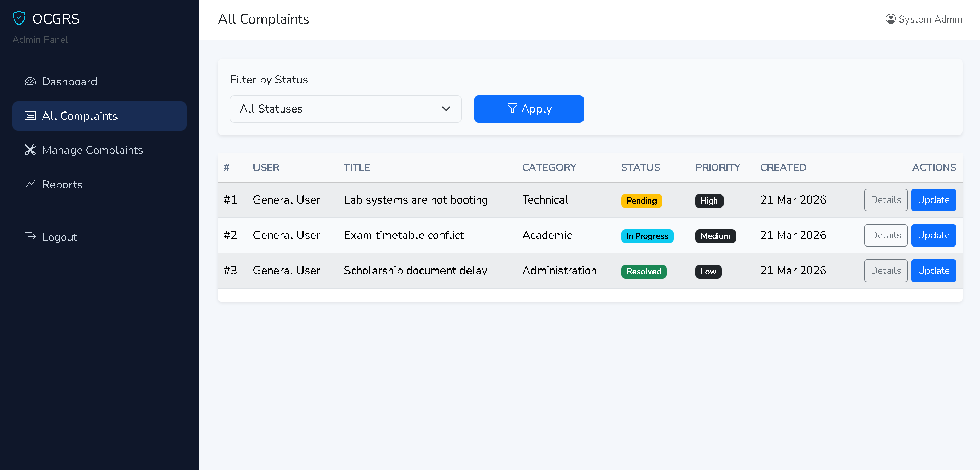
Task: Click the High priority badge
Action: coord(709,201)
